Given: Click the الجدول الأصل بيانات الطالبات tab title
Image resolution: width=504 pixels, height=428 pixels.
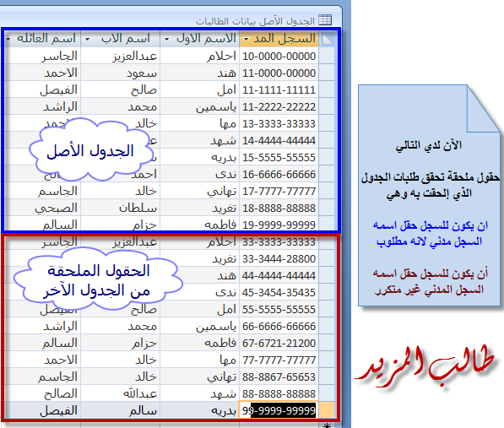Looking at the screenshot, I should 255,21.
